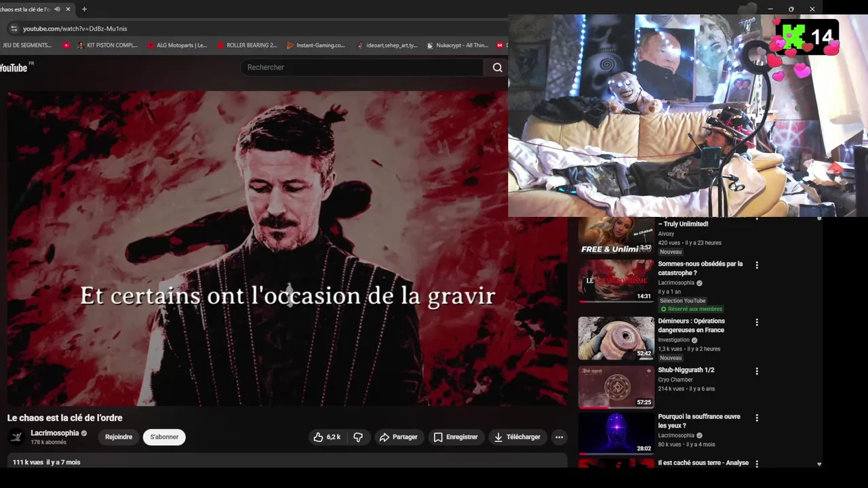
Task: Open the Shub-Niggurath 1/2 thumbnail
Action: point(616,387)
